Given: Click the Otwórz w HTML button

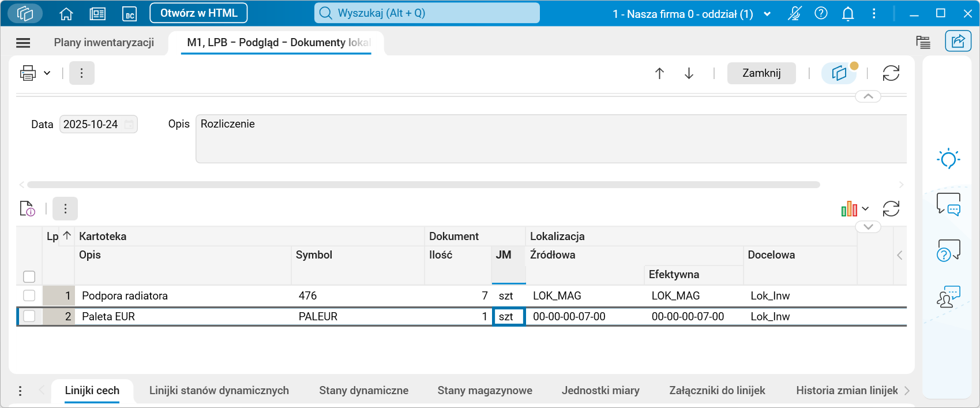Looking at the screenshot, I should (x=198, y=13).
